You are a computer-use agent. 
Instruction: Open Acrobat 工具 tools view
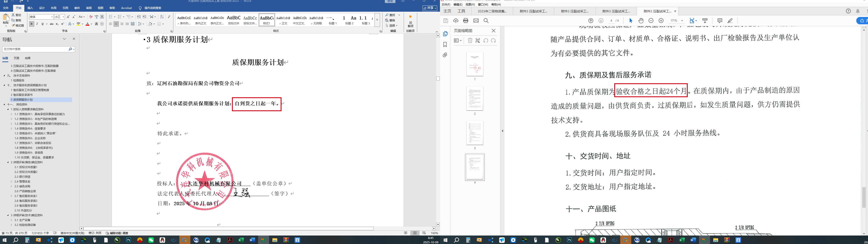(x=461, y=11)
